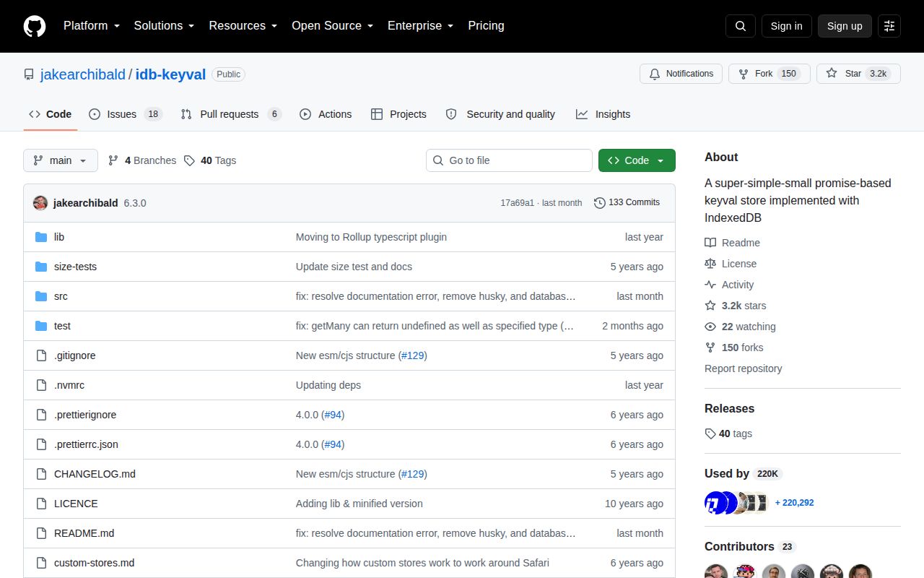Click the .gitignore file icon

pos(41,355)
